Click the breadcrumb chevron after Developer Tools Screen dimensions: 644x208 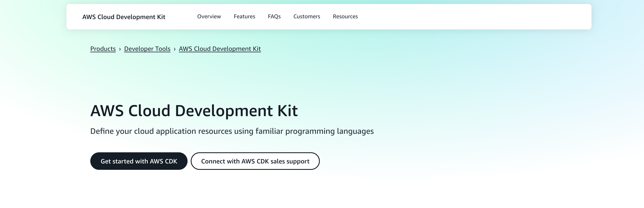coord(175,49)
